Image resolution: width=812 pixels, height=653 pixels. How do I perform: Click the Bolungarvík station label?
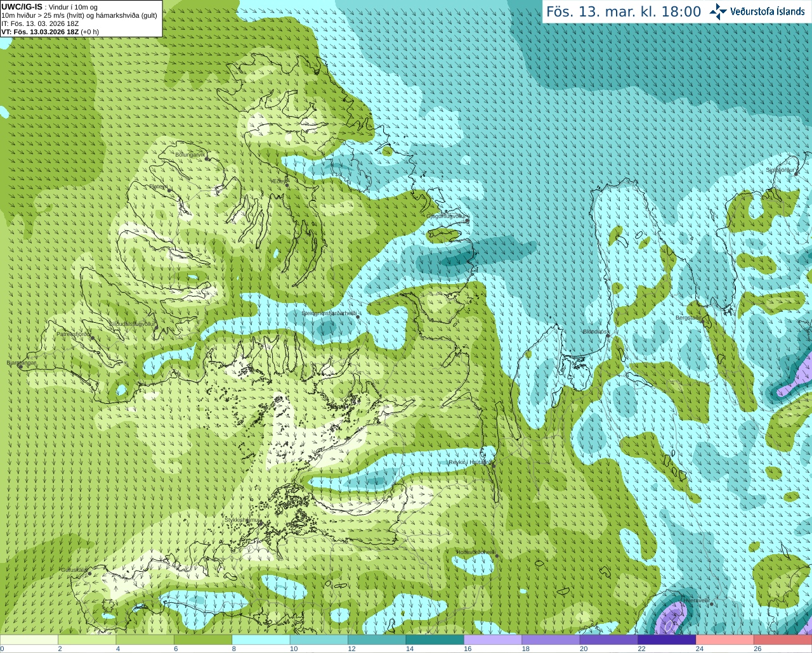click(x=191, y=155)
